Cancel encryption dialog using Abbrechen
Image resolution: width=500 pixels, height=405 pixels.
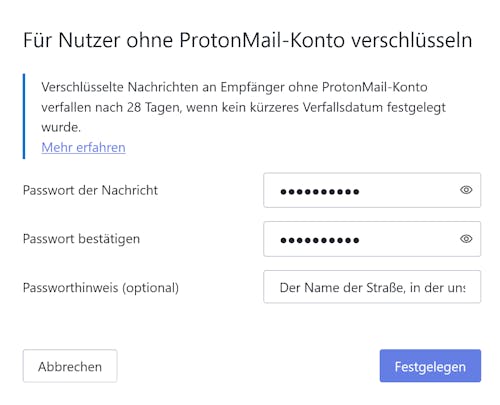pos(70,366)
